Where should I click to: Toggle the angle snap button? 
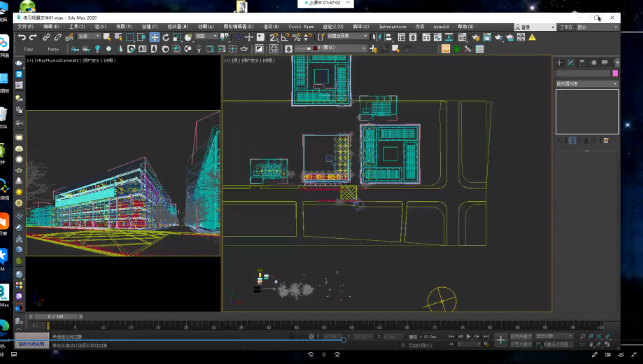tap(285, 37)
